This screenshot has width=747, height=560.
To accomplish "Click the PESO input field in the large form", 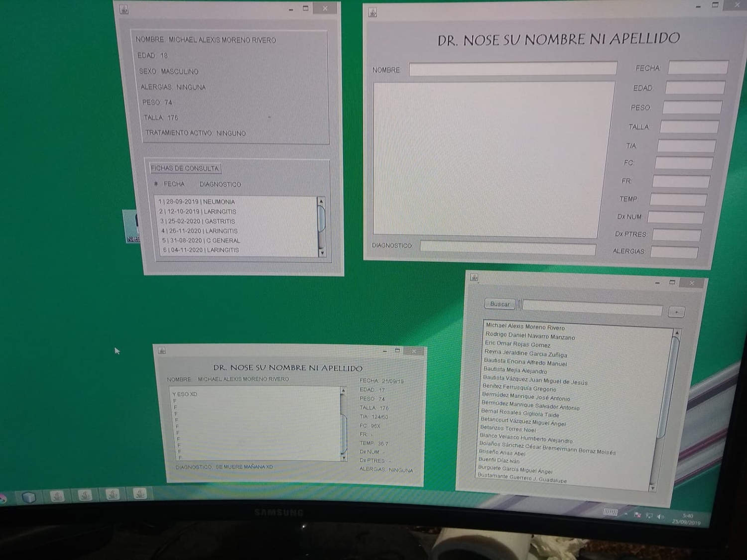I will [x=692, y=107].
